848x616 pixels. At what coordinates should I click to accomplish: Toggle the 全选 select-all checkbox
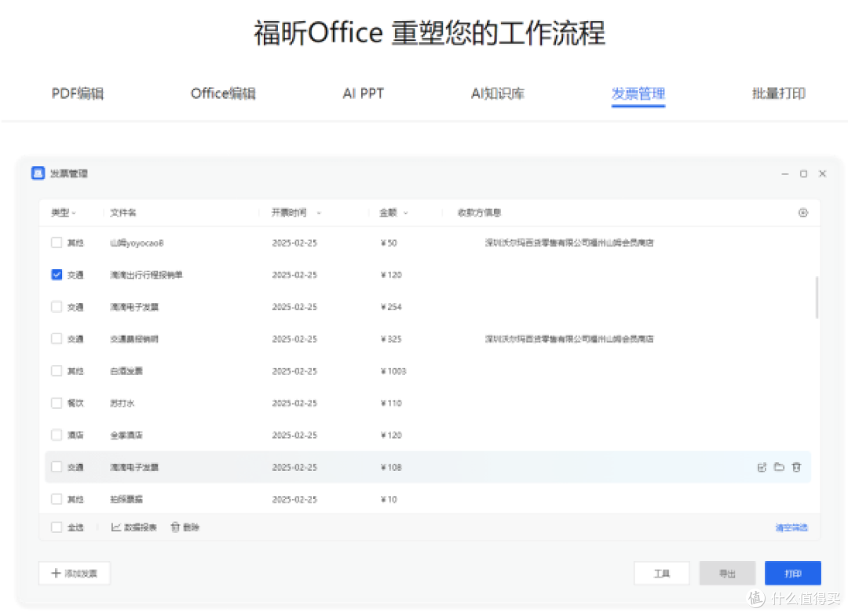click(x=57, y=527)
